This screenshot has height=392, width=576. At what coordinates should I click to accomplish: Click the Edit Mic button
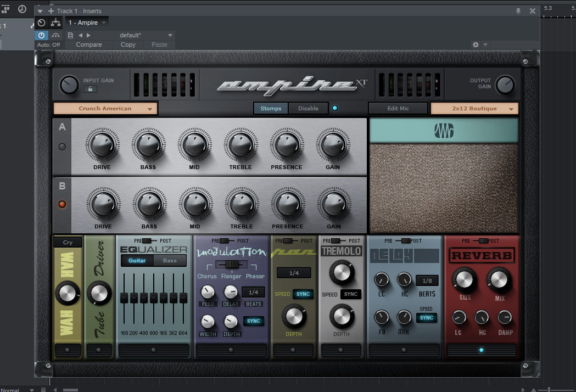coord(398,108)
